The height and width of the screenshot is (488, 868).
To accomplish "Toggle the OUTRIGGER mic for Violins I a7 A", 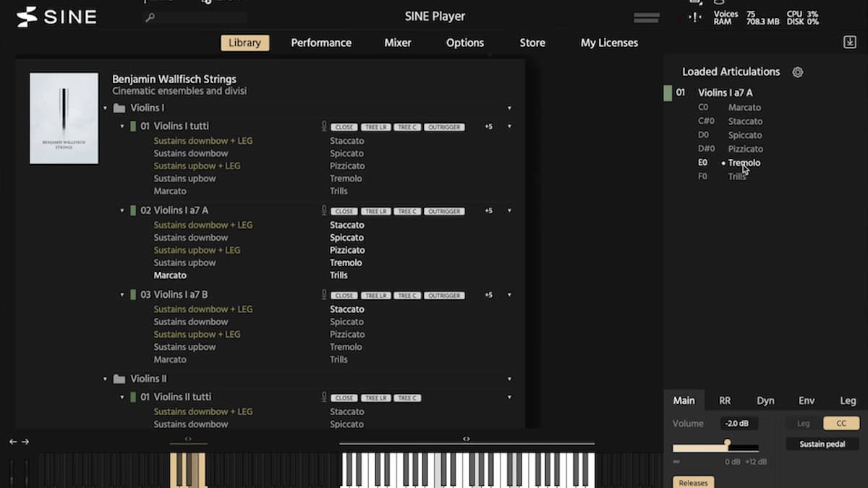I will click(444, 212).
